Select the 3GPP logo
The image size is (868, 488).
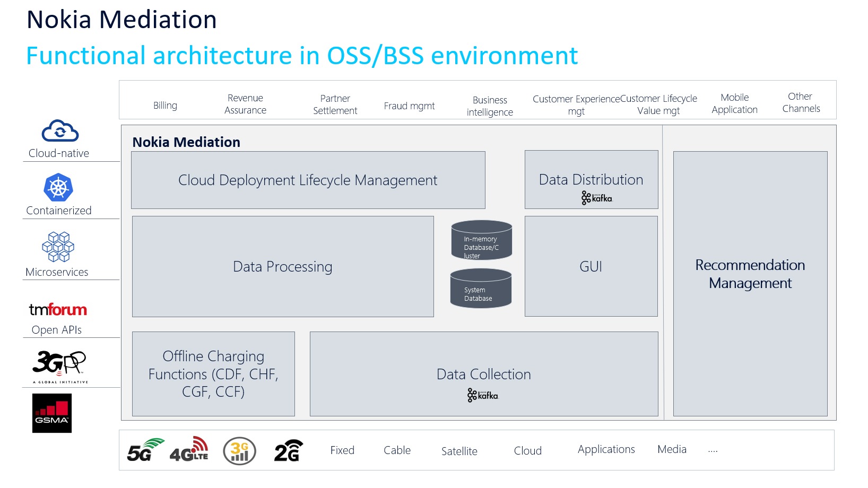point(59,365)
